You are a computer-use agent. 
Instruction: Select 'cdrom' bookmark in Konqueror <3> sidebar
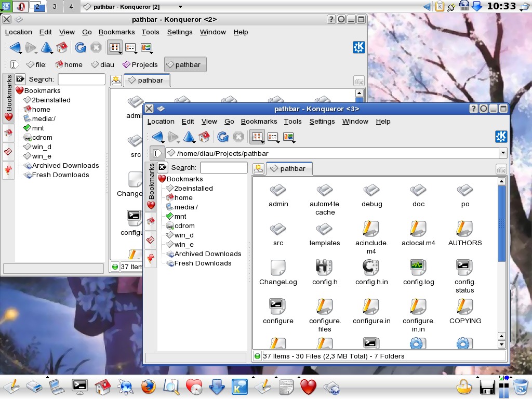tap(180, 225)
